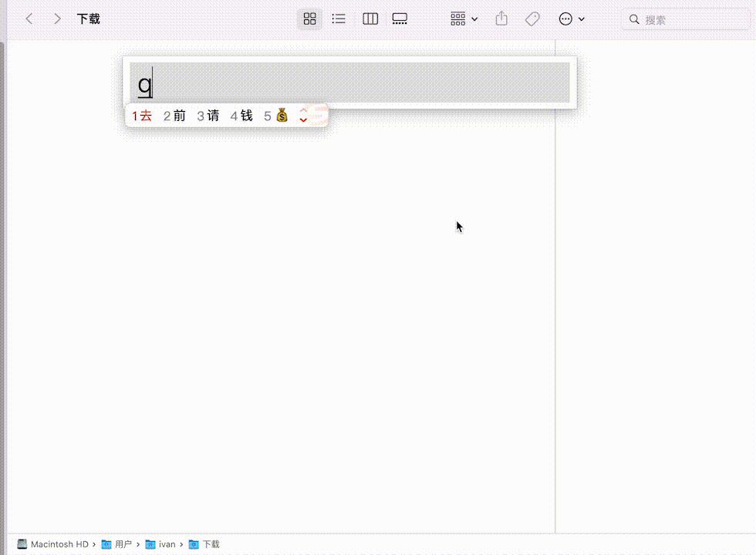Click the text field containing q
This screenshot has width=756, height=555.
tap(349, 82)
